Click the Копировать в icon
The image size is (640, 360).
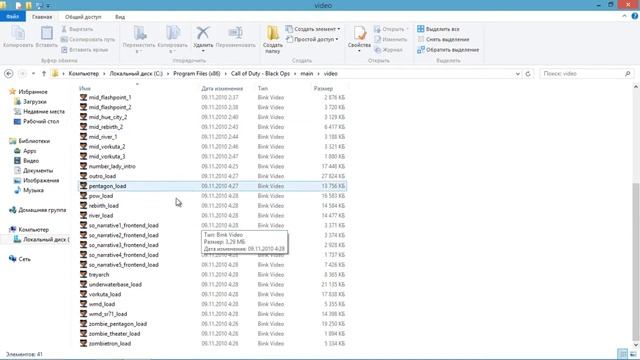(173, 33)
